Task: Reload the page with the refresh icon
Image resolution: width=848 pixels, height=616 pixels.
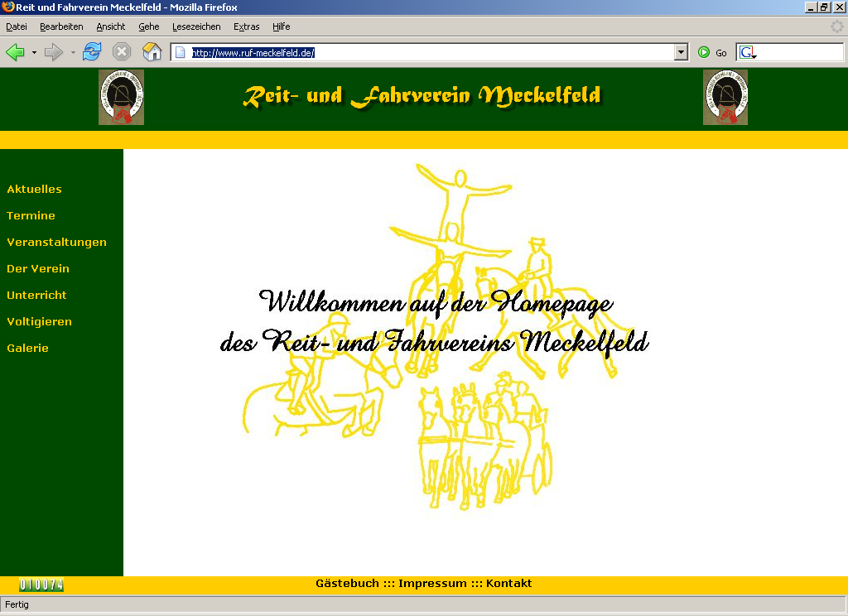Action: 91,52
